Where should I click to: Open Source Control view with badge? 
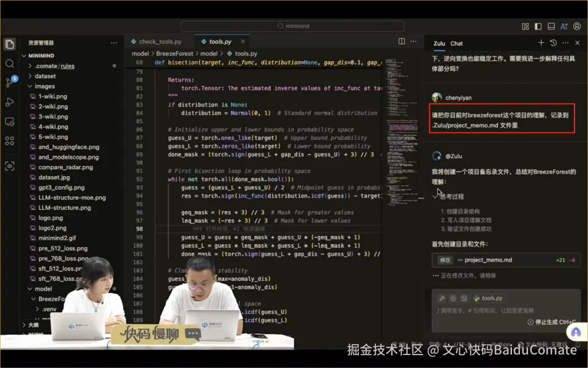pos(10,82)
